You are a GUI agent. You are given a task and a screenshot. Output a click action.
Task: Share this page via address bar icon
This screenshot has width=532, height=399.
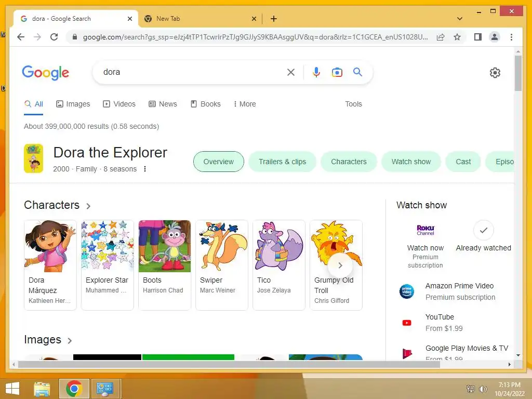pyautogui.click(x=441, y=37)
